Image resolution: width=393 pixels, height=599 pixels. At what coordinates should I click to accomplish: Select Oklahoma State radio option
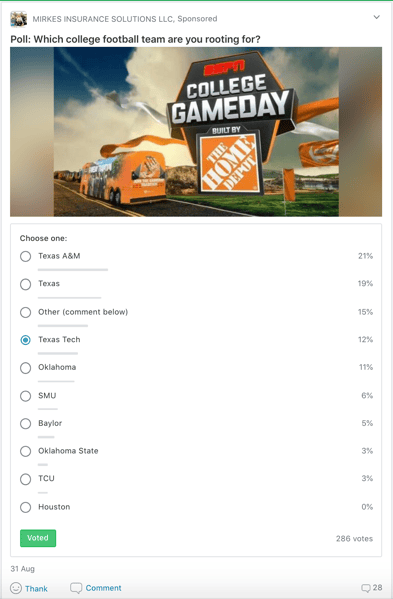[x=26, y=451]
